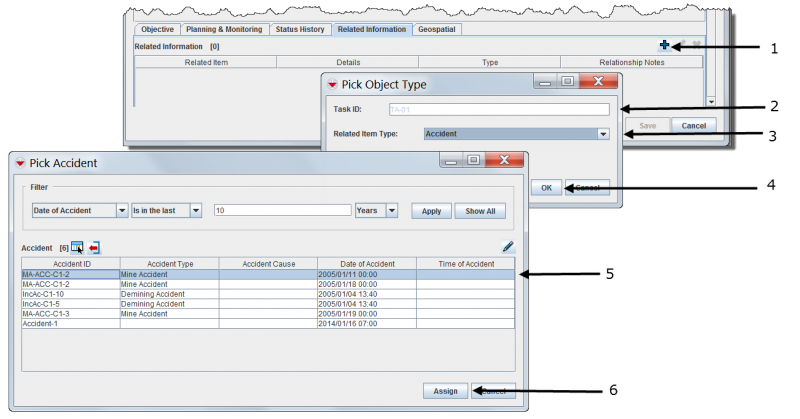Open the Date of Accident filter dropdown
The width and height of the screenshot is (800, 419).
(122, 211)
